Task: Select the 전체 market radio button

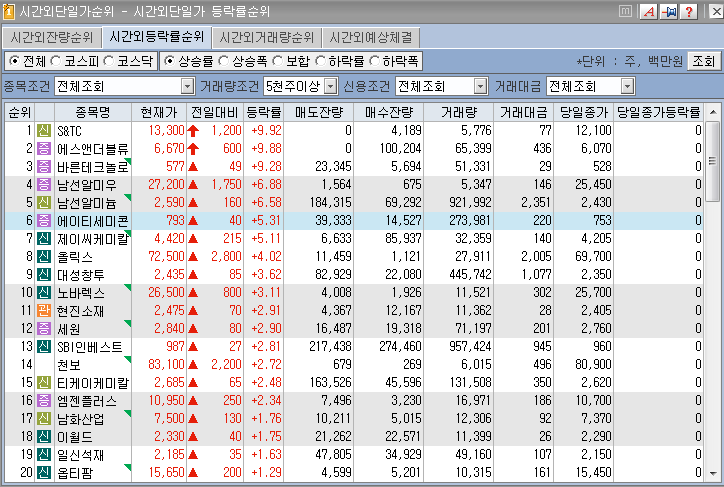Action: click(x=15, y=61)
